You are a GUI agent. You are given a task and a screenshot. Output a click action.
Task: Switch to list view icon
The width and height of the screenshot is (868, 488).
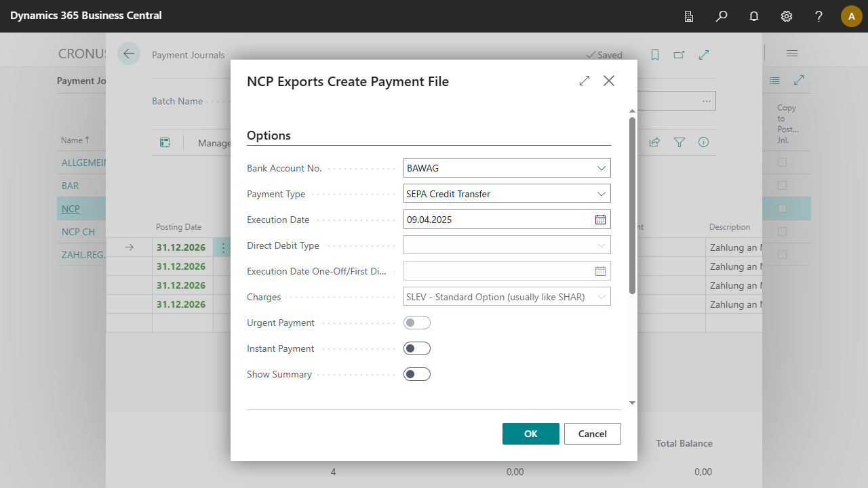(774, 81)
